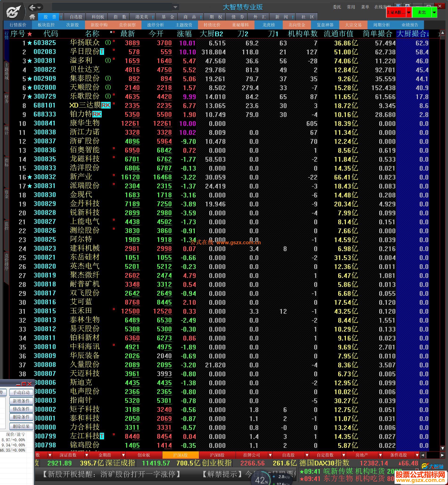
Task: Select the 创业板 bottom tab
Action: (x=144, y=455)
